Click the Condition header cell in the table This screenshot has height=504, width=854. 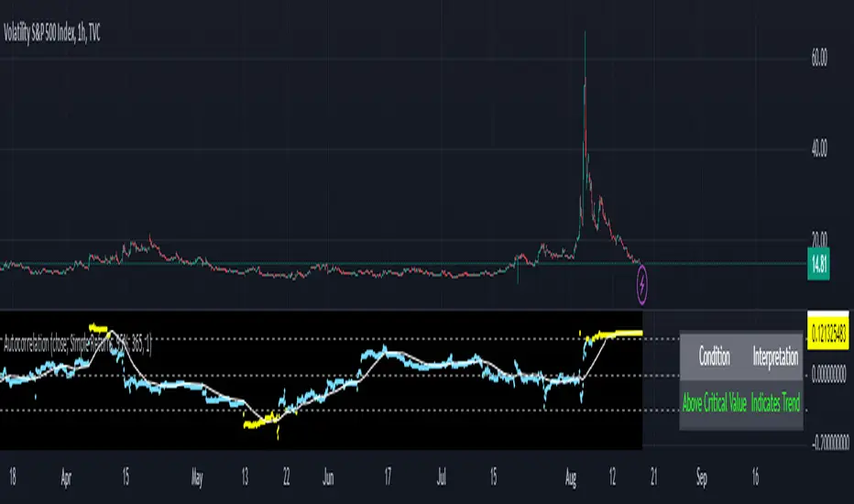pyautogui.click(x=714, y=356)
